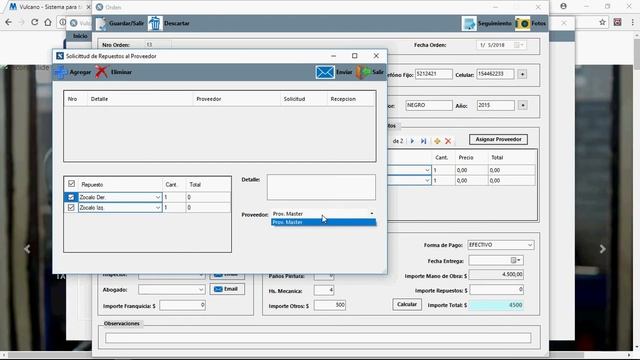Click the Detalle text box
This screenshot has width=640, height=360.
tap(321, 187)
